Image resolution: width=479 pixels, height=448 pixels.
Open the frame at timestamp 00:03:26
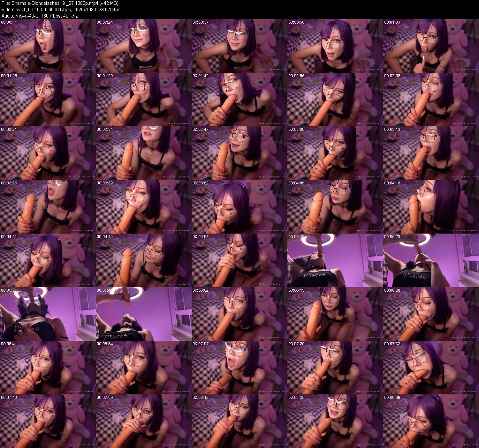(x=48, y=207)
